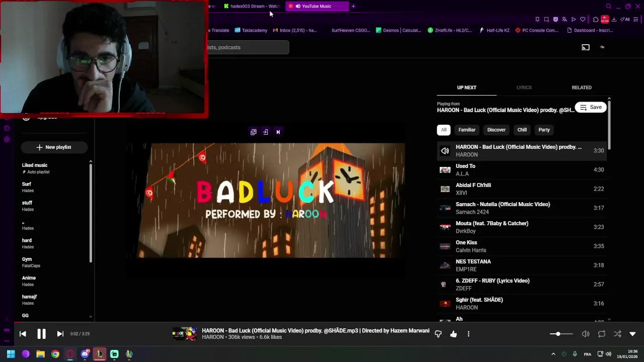The height and width of the screenshot is (362, 644).
Task: Save the queue to a playlist
Action: 591,107
